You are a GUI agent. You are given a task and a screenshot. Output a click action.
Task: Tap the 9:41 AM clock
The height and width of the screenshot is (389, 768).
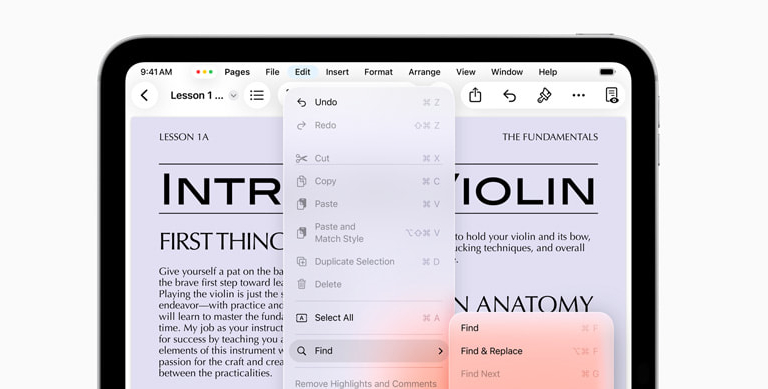[156, 72]
